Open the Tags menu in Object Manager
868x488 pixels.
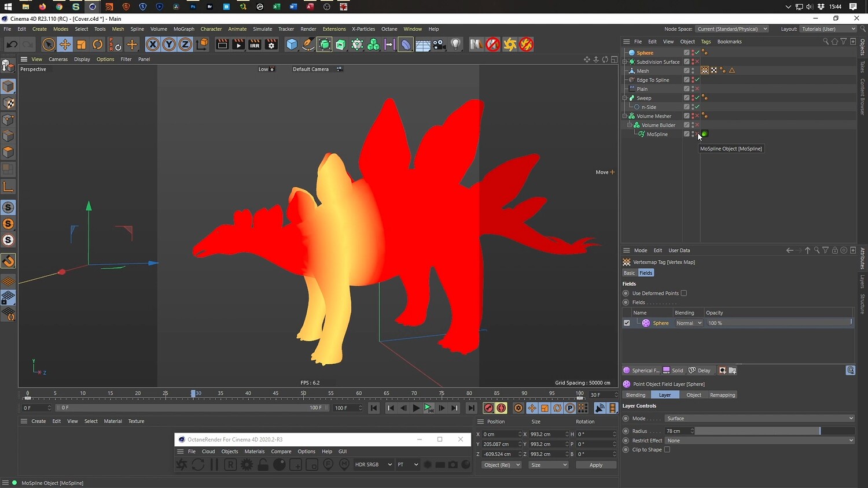click(x=706, y=42)
